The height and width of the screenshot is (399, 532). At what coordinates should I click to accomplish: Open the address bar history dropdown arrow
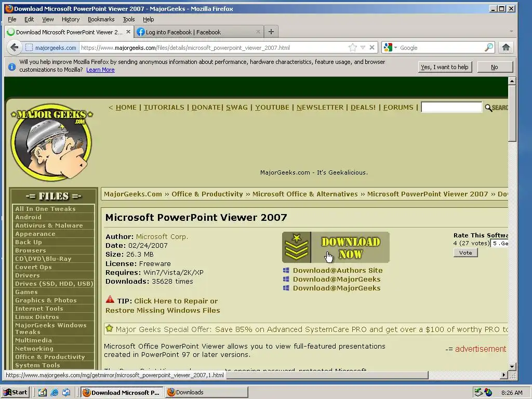point(363,47)
